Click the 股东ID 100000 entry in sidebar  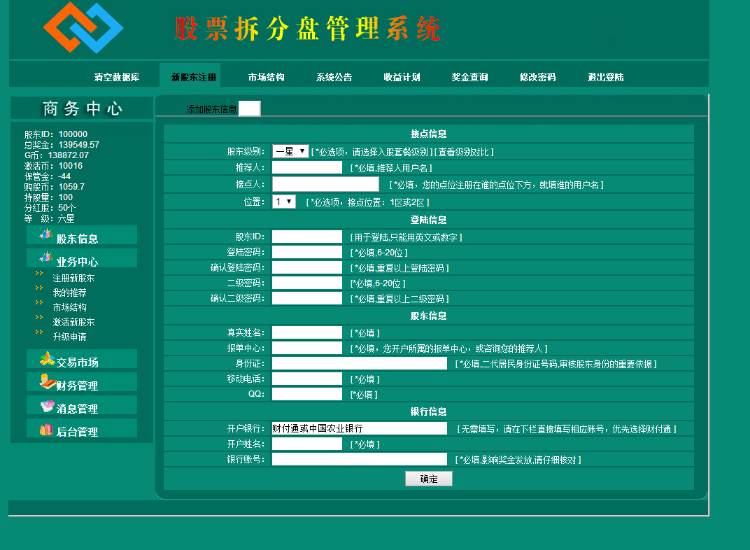pyautogui.click(x=56, y=134)
